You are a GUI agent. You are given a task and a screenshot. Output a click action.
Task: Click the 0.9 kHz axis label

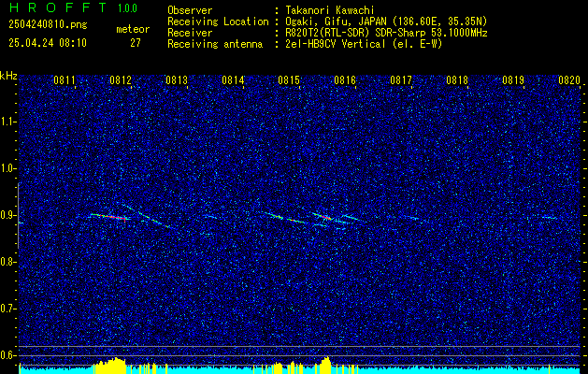point(8,215)
